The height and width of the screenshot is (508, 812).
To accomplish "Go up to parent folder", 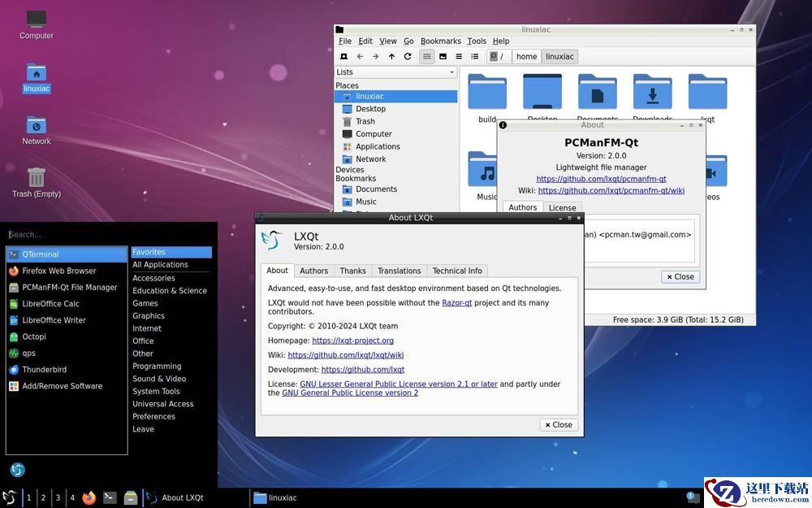I will click(391, 57).
